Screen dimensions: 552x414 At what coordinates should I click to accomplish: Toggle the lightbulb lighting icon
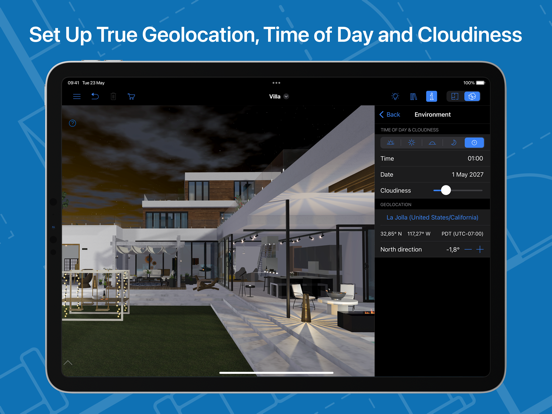tap(395, 96)
